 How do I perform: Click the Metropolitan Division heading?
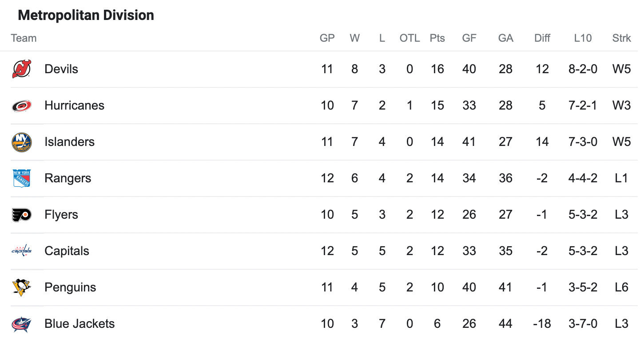(x=86, y=15)
